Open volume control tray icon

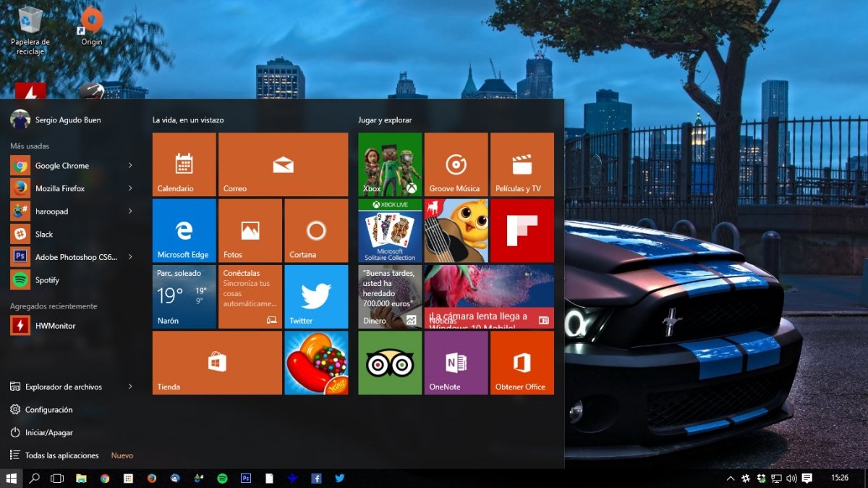pos(791,479)
